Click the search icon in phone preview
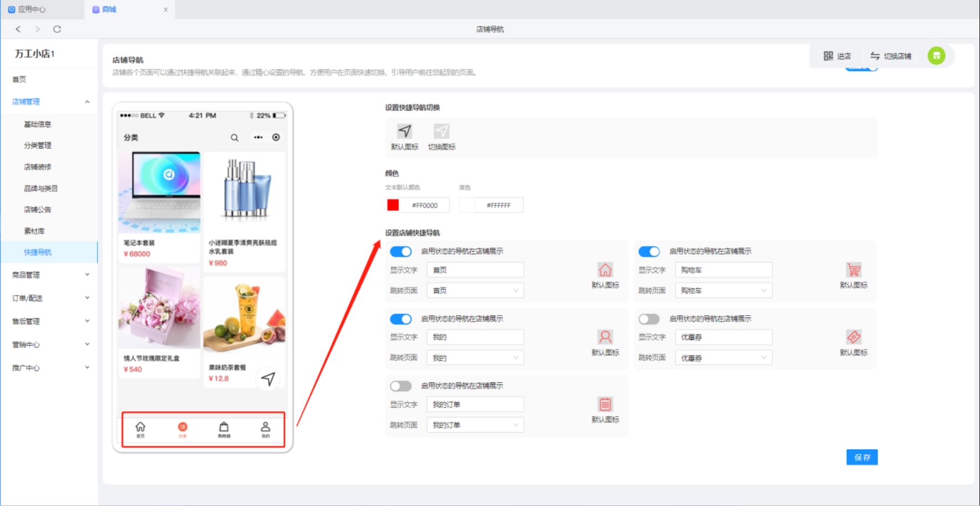 (x=234, y=138)
